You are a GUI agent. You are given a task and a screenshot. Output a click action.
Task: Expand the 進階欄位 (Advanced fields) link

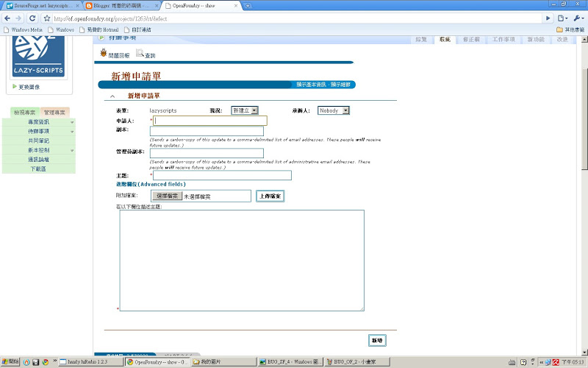[x=151, y=184]
